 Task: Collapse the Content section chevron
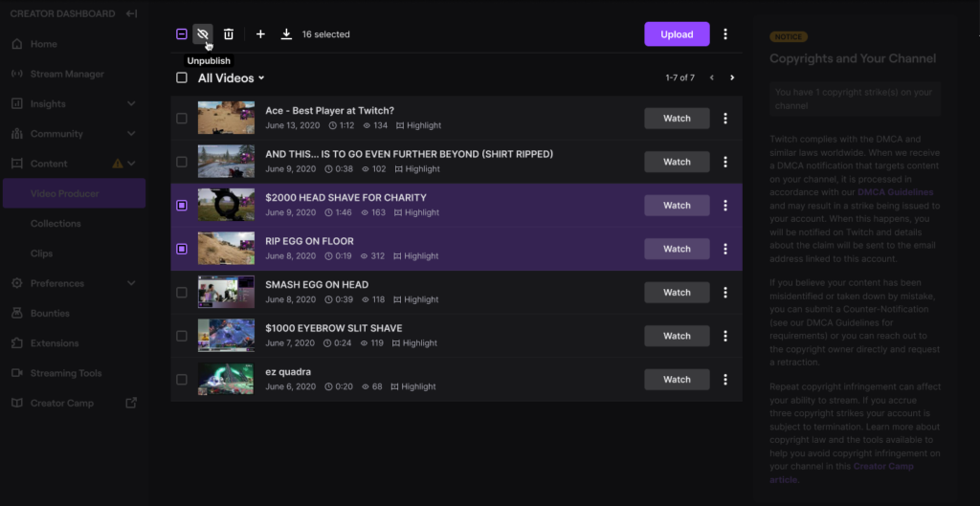[x=131, y=164]
